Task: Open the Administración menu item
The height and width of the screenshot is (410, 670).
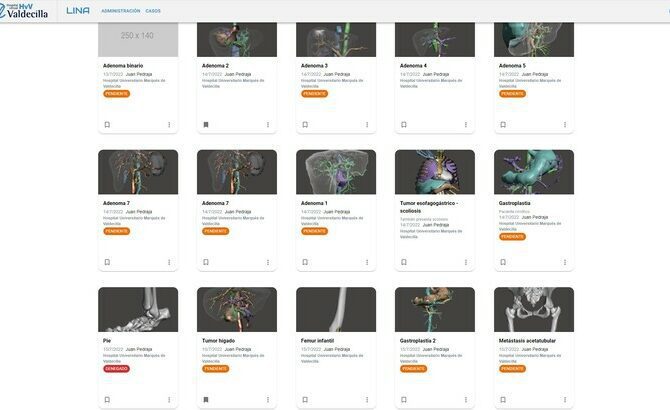Action: tap(121, 11)
